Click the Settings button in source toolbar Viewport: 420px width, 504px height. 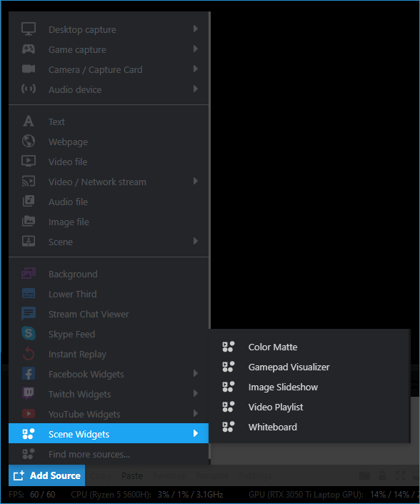click(255, 475)
